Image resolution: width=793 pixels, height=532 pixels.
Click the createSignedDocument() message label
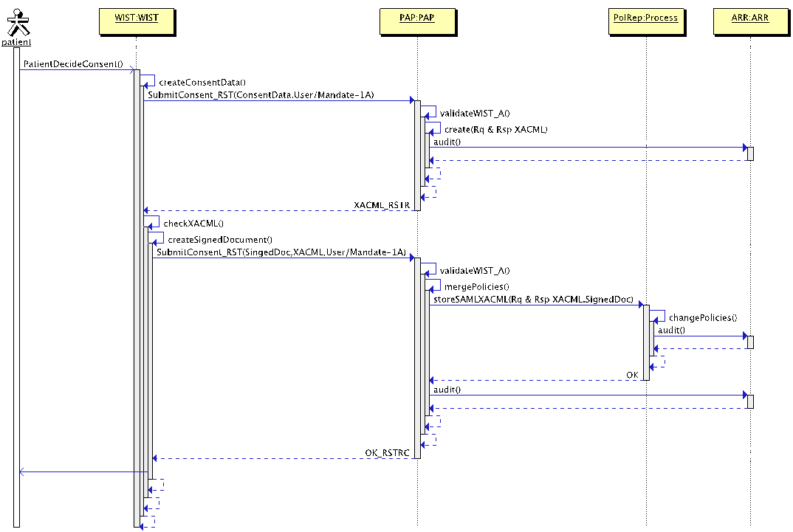click(220, 240)
